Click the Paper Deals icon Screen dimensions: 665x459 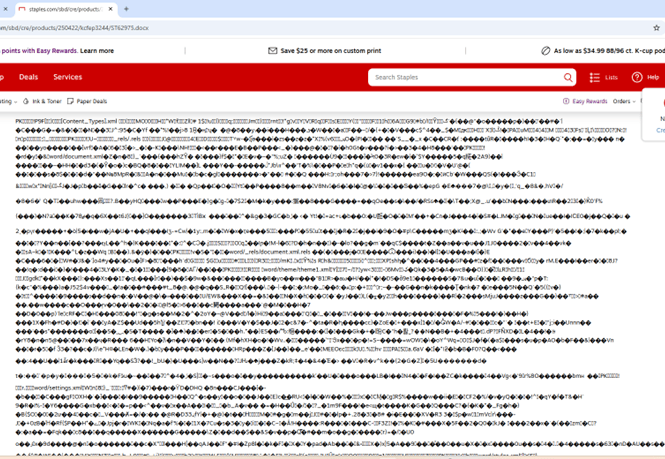[70, 101]
